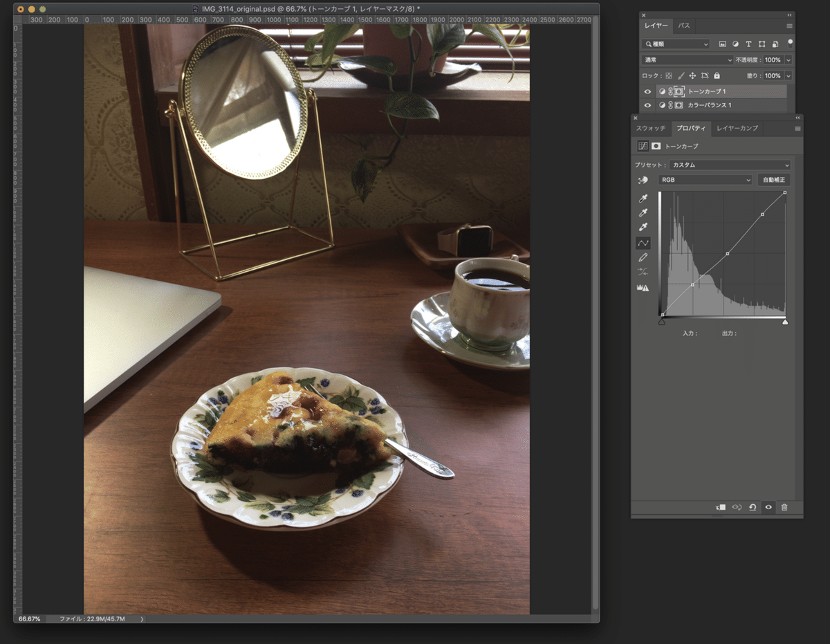
Task: Click the white point input slider triangle
Action: coord(785,322)
